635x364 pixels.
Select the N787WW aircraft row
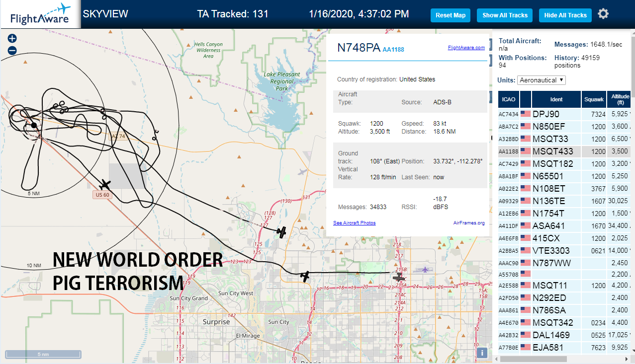pyautogui.click(x=565, y=263)
